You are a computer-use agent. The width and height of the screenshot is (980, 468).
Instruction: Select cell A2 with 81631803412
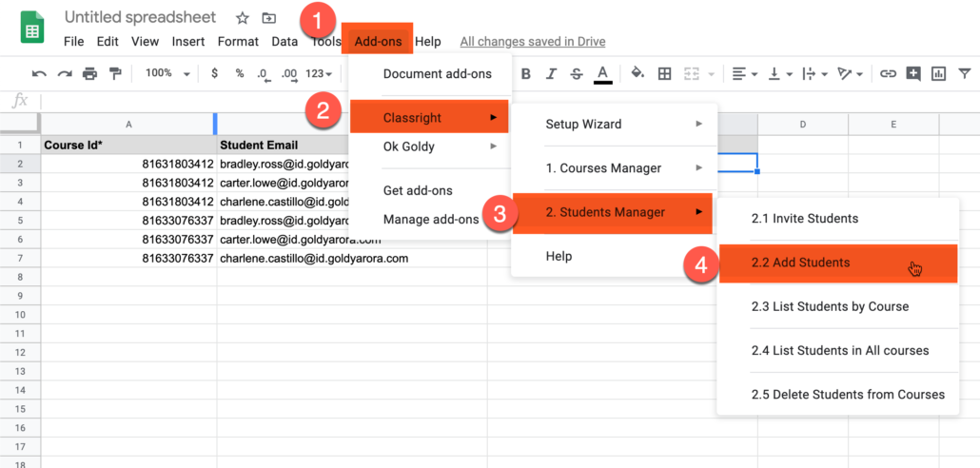[128, 165]
